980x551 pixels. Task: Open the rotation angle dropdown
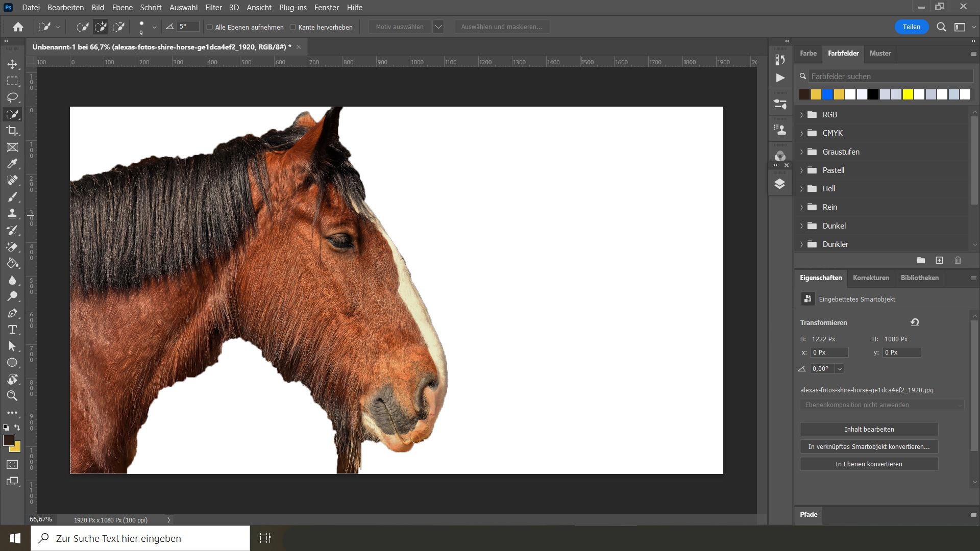click(840, 369)
